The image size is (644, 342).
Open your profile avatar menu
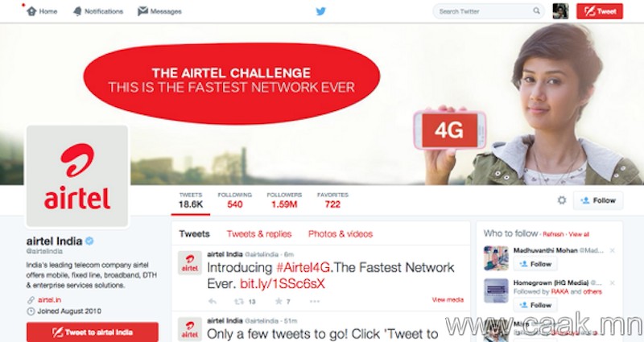coord(560,11)
